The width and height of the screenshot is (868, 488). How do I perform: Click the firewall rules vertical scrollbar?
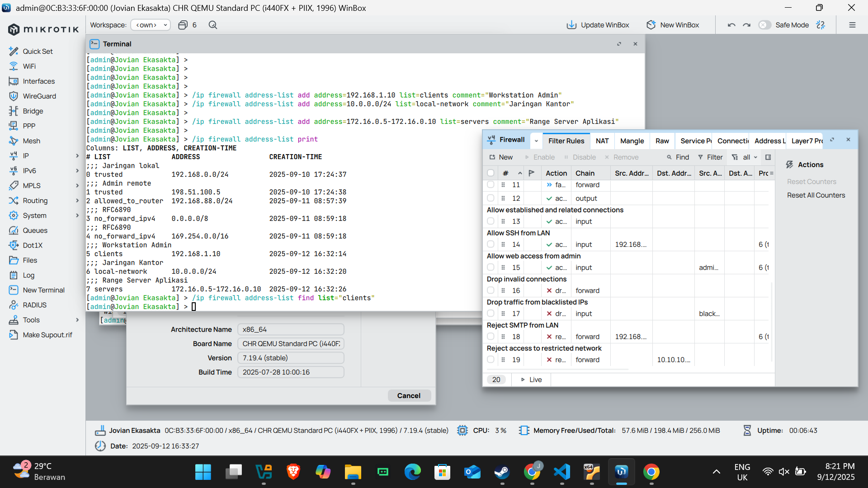pyautogui.click(x=772, y=321)
